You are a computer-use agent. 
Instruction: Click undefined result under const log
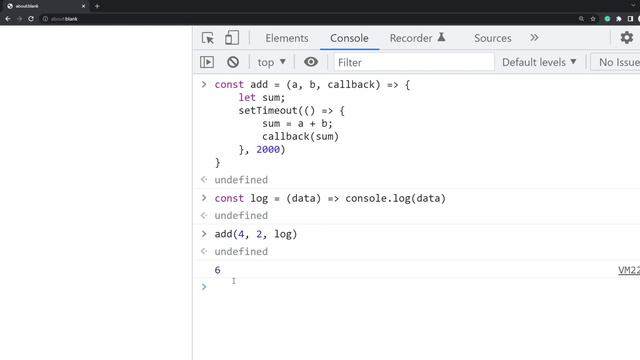point(241,216)
